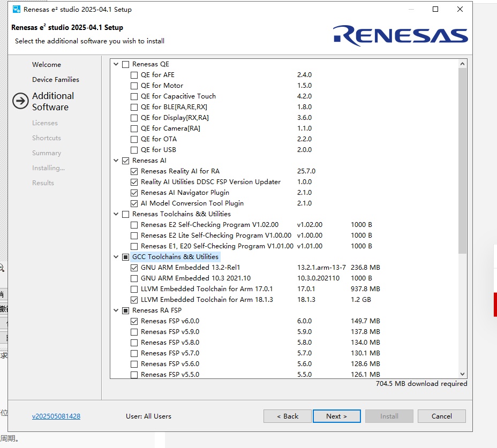Click the Renesas logo in the header
This screenshot has width=497, height=448.
tap(400, 35)
